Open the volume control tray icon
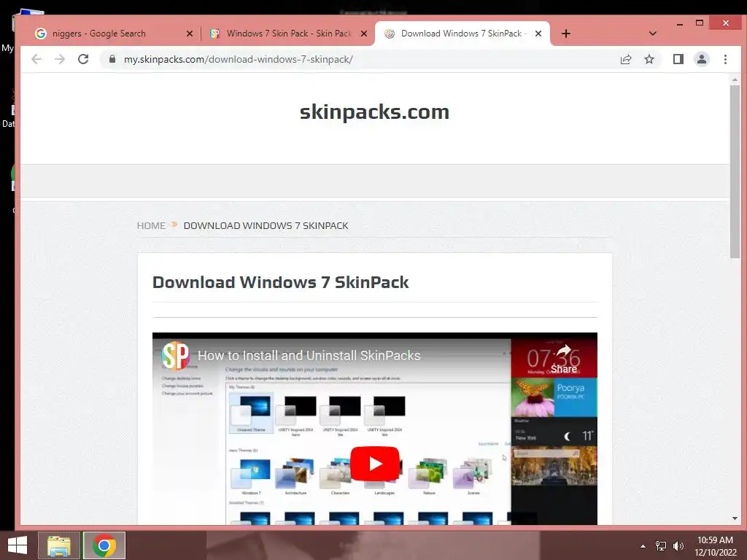The height and width of the screenshot is (560, 747). (678, 546)
